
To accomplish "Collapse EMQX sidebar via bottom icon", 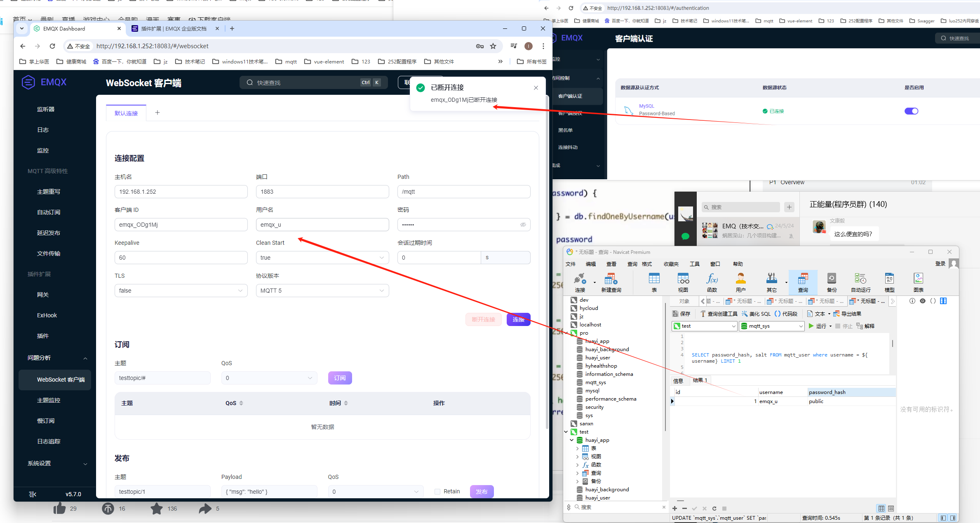I will (x=33, y=494).
